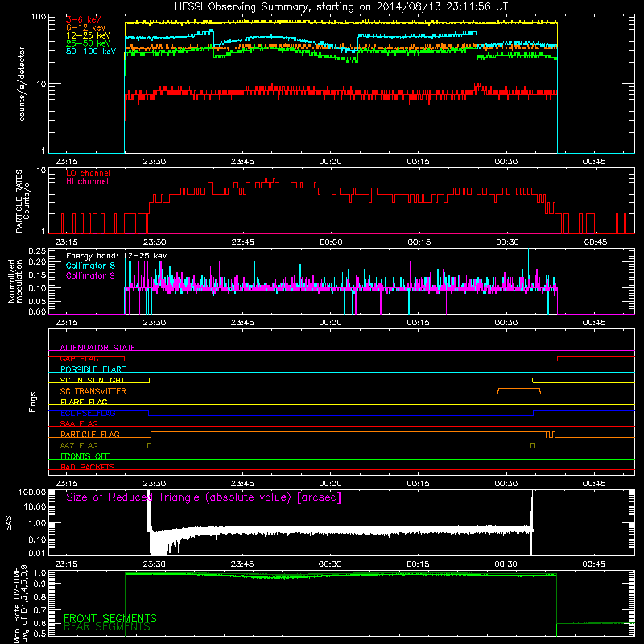Select the Collimator 9 legend label

pos(90,275)
